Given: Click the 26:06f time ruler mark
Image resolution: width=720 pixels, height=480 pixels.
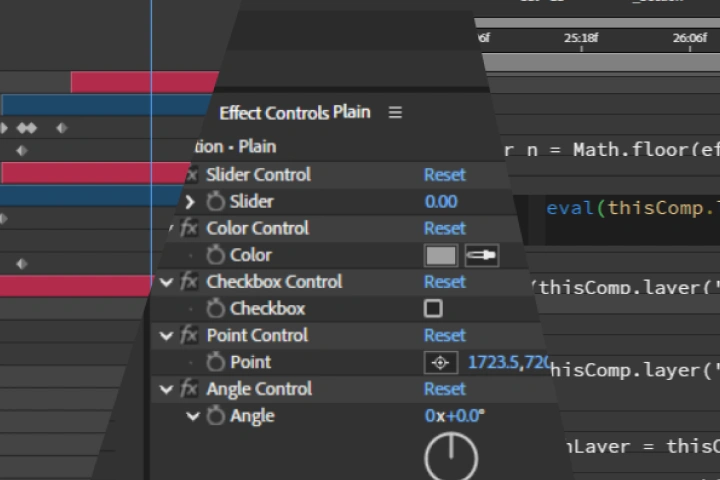Looking at the screenshot, I should tap(690, 38).
